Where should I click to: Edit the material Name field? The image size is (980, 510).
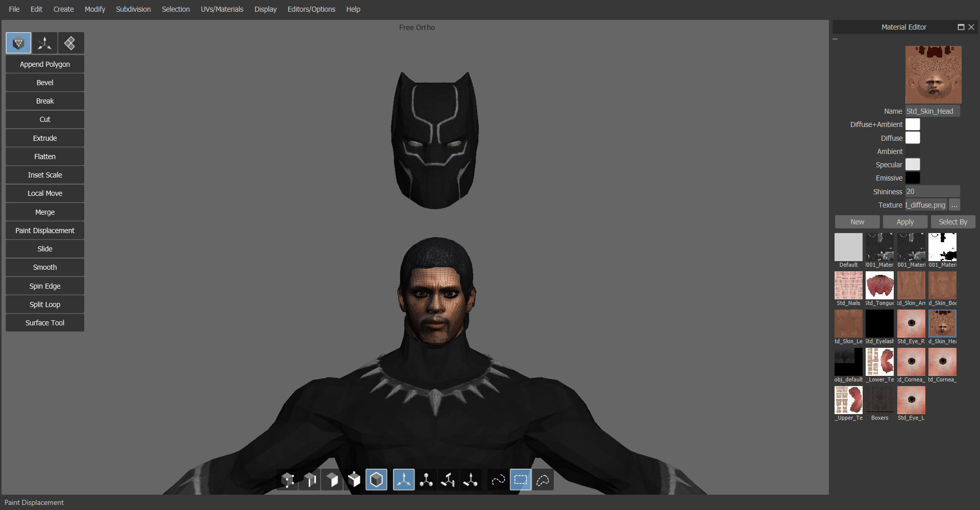coord(933,111)
